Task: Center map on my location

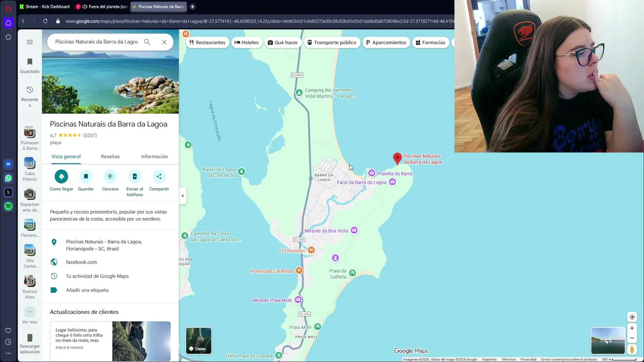Action: (x=632, y=317)
